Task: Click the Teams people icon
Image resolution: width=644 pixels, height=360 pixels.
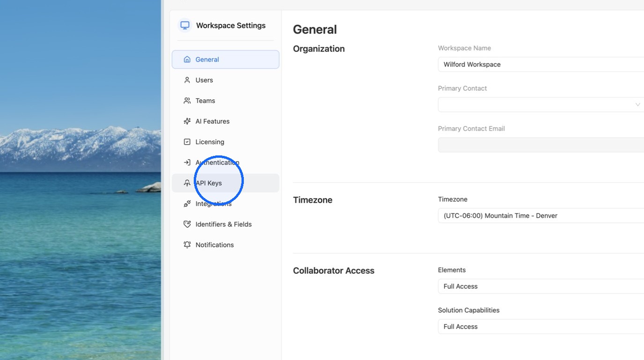Action: tap(187, 101)
